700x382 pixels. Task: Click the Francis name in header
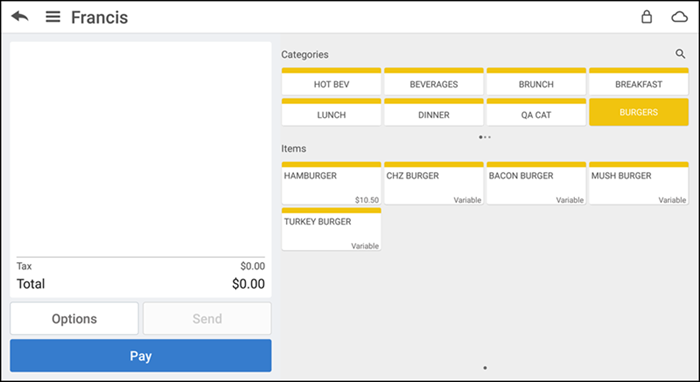click(x=100, y=17)
